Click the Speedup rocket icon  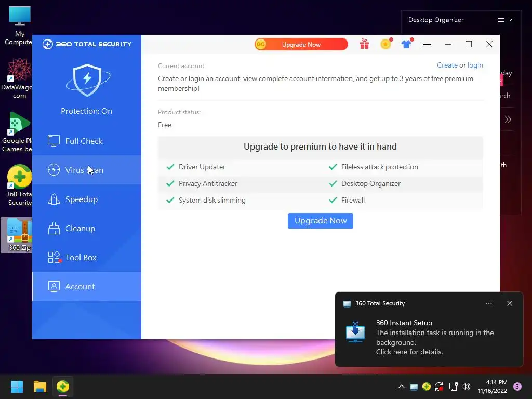click(x=54, y=199)
